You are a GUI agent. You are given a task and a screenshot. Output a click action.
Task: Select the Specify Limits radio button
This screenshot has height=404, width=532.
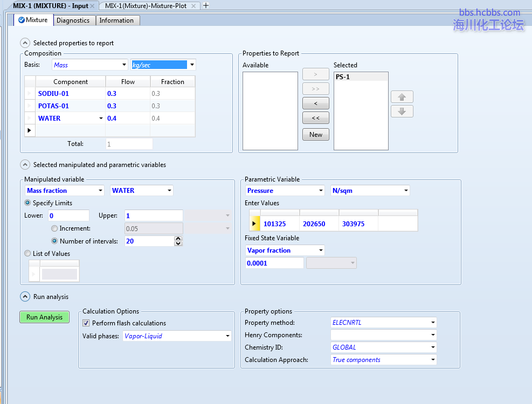pos(27,203)
